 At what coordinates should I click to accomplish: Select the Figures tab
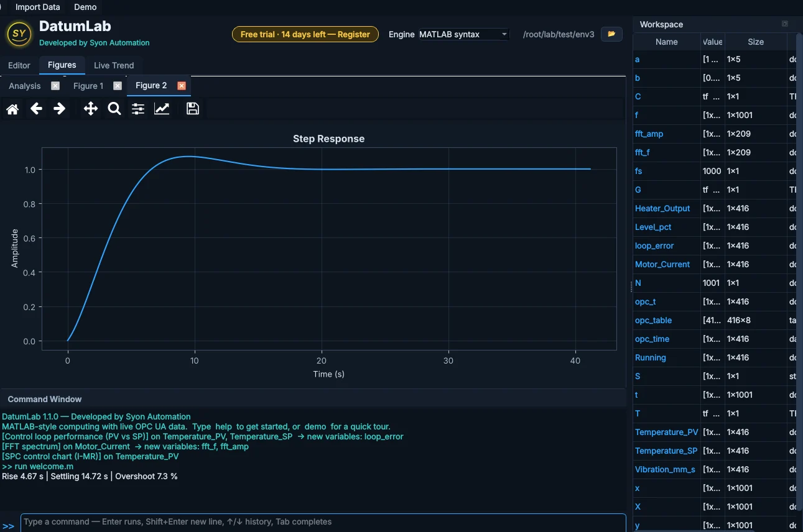click(62, 65)
